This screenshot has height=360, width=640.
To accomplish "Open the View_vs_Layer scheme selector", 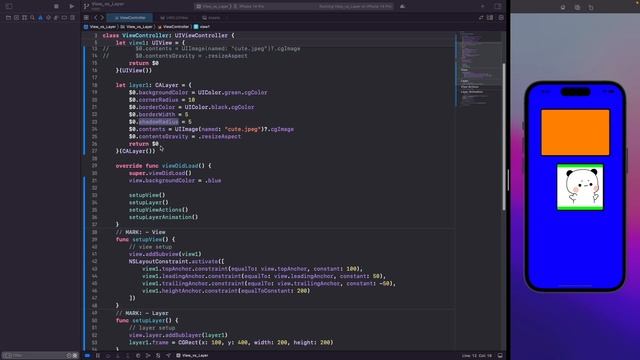I will (213, 6).
